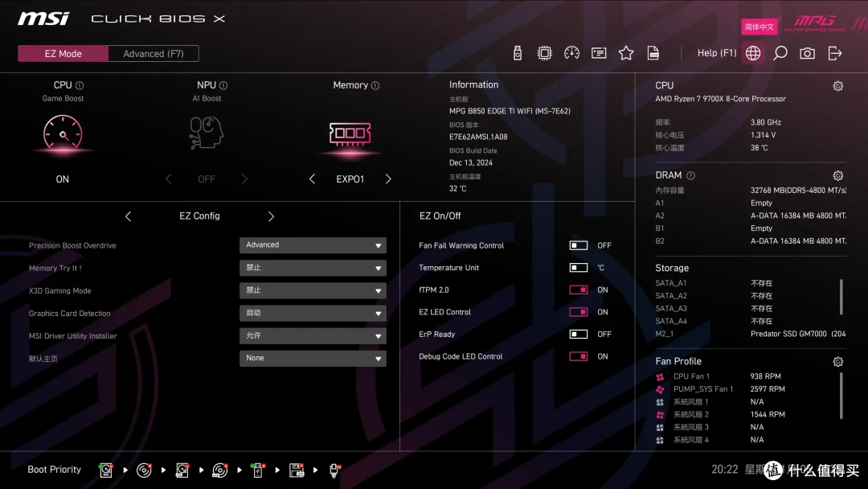Image resolution: width=868 pixels, height=489 pixels.
Task: Click Help (F1) button
Action: (717, 53)
